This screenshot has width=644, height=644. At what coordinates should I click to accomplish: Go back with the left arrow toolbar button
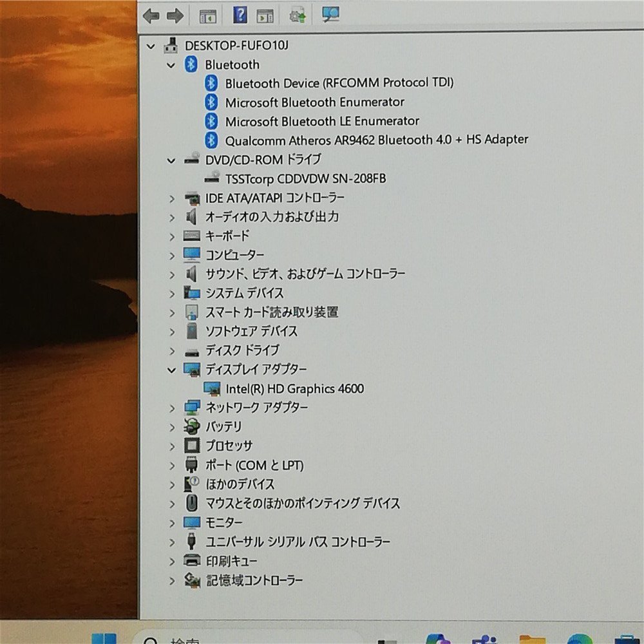(x=151, y=16)
